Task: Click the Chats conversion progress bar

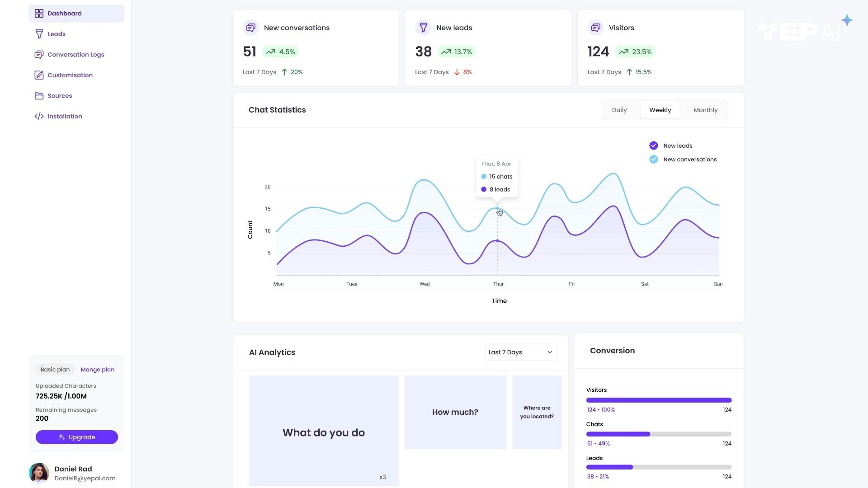Action: click(x=658, y=434)
